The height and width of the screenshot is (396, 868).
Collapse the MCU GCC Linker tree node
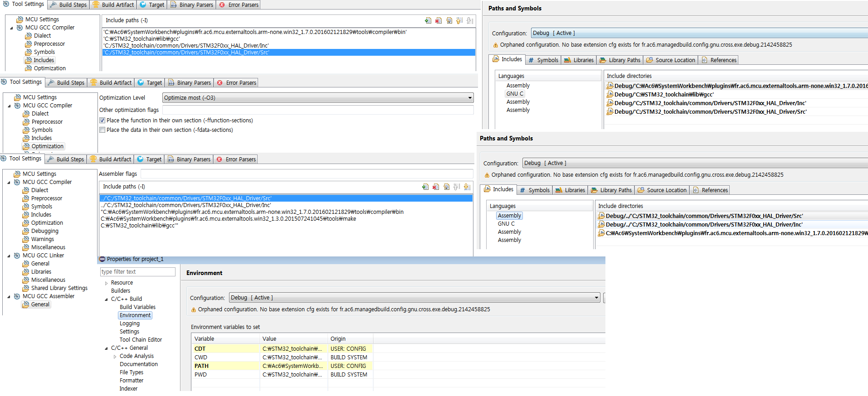tap(9, 256)
